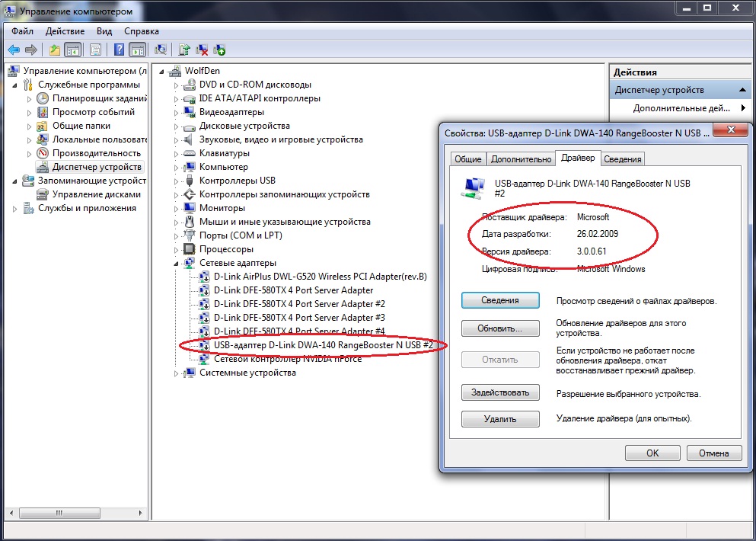Click Scan for hardware changes toolbar icon
Image resolution: width=756 pixels, height=541 pixels.
click(x=161, y=50)
